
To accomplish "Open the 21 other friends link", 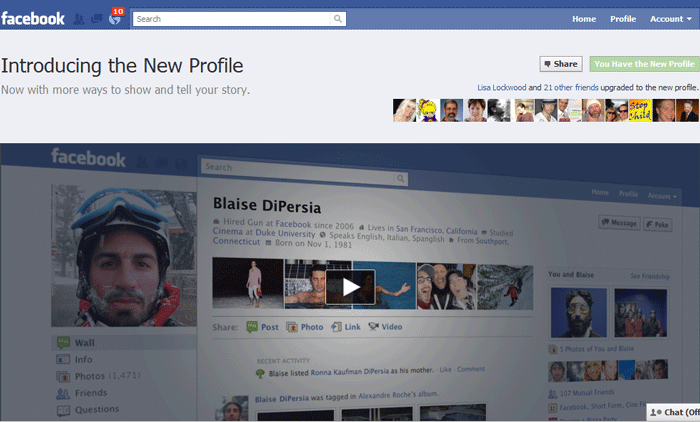I will pos(571,88).
